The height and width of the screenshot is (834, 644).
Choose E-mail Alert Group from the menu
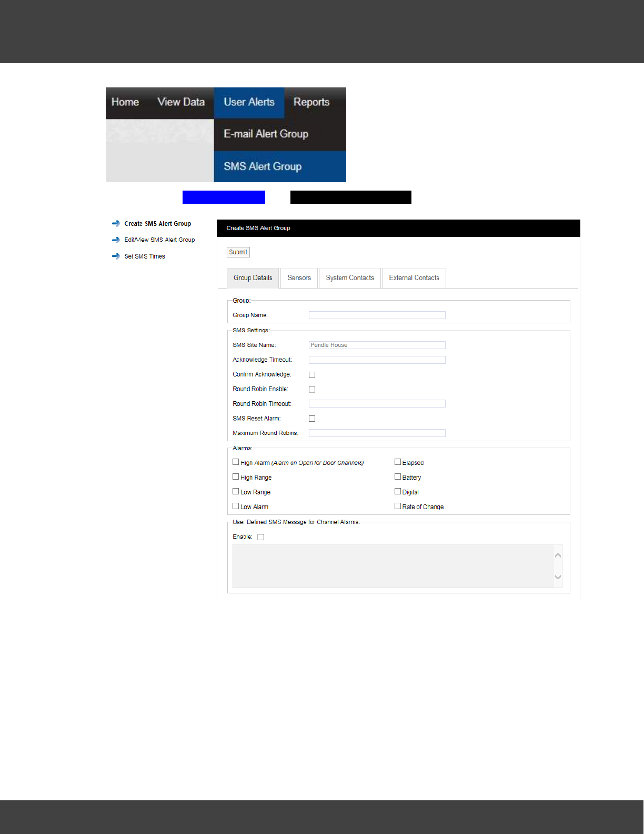pos(280,134)
